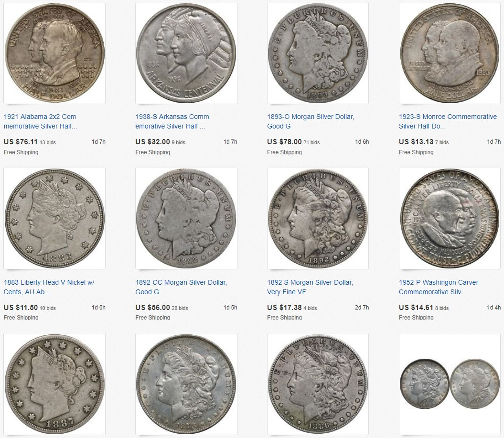Image resolution: width=504 pixels, height=438 pixels.
Task: Open the 1883 Liberty Head V Nickel listing
Action: 49,287
